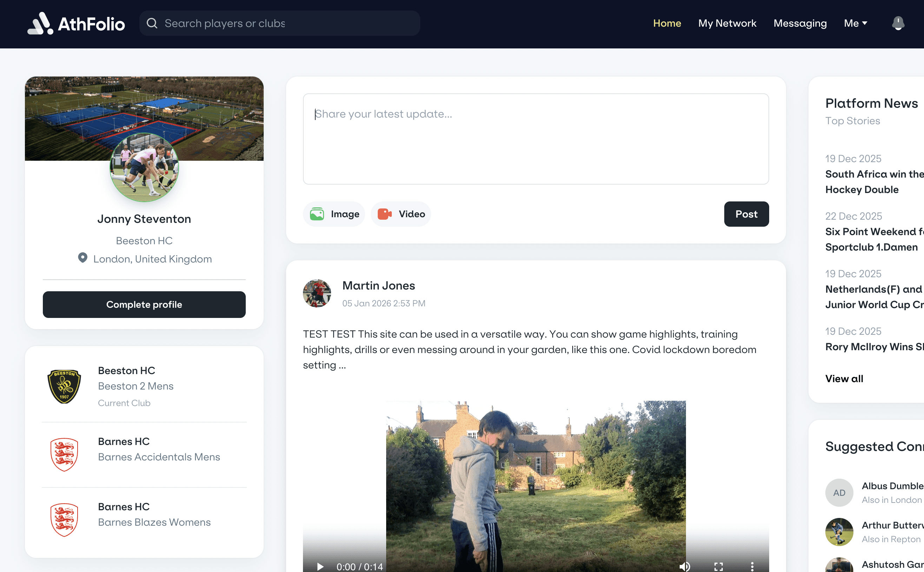Open video more options menu
The image size is (924, 572).
(x=752, y=566)
